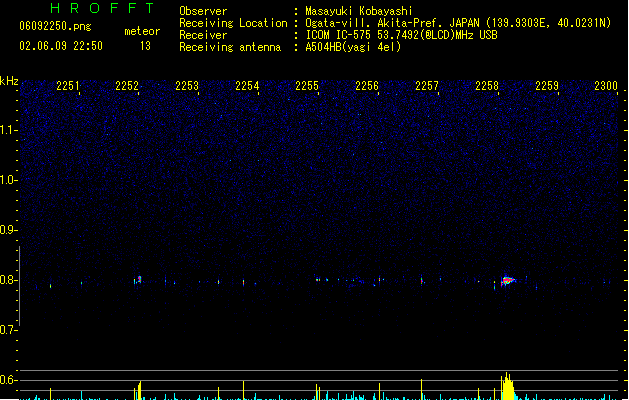Click the 2259 time marker
This screenshot has height=400, width=629.
pos(547,86)
